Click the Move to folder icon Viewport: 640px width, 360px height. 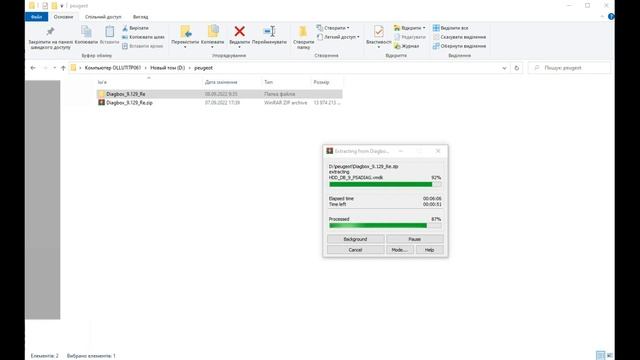[185, 31]
